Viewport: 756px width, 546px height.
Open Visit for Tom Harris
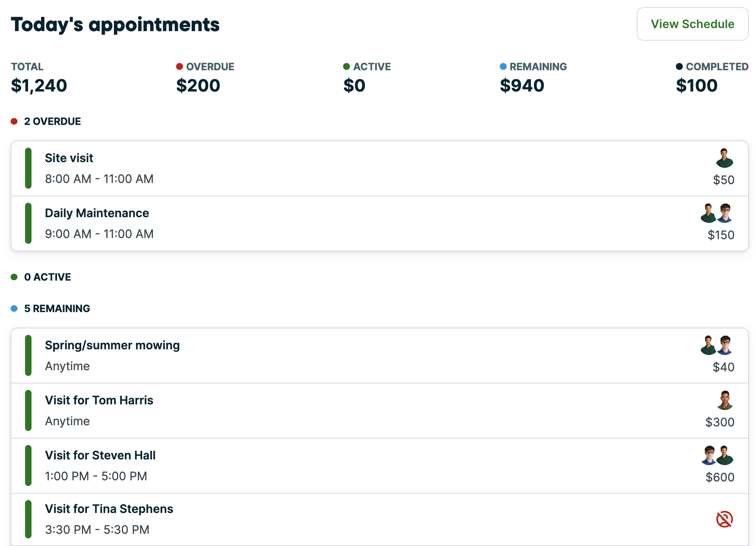[99, 401]
